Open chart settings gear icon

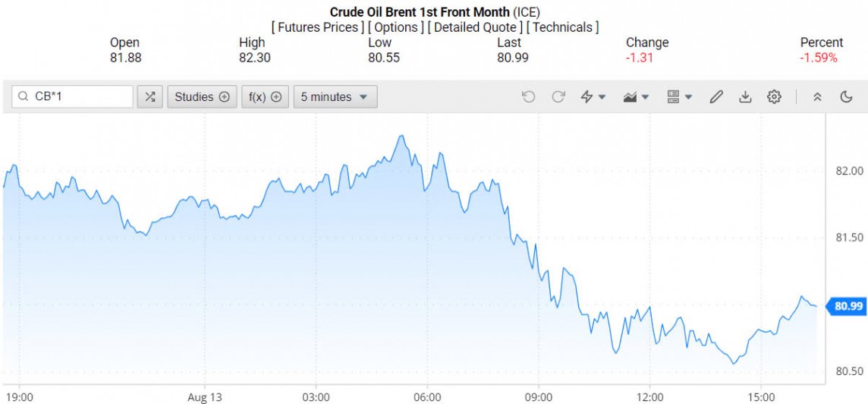tap(774, 96)
